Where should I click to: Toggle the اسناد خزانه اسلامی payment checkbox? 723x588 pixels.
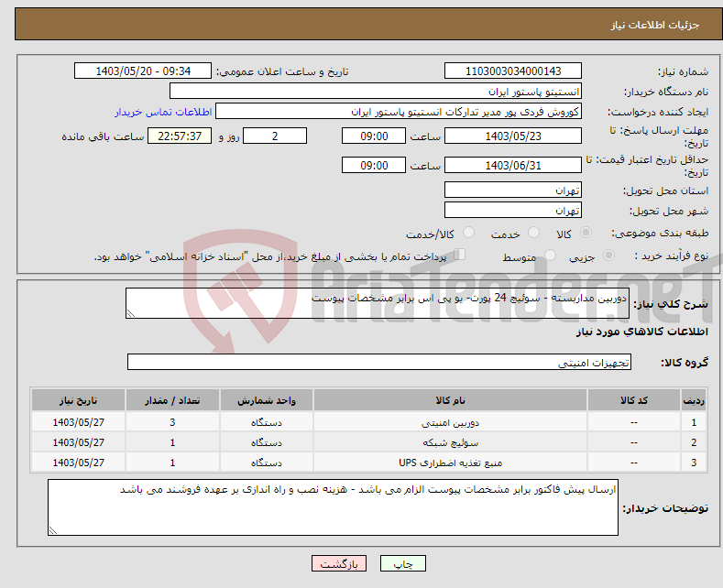460,255
